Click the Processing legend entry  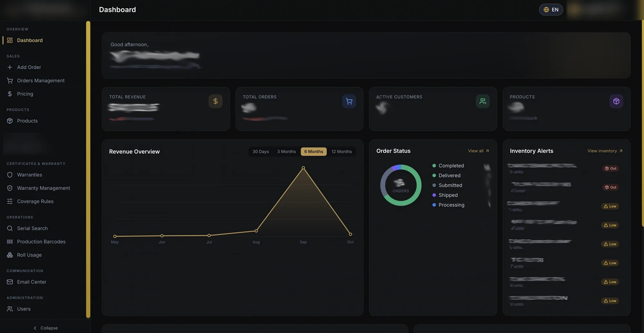click(x=448, y=205)
